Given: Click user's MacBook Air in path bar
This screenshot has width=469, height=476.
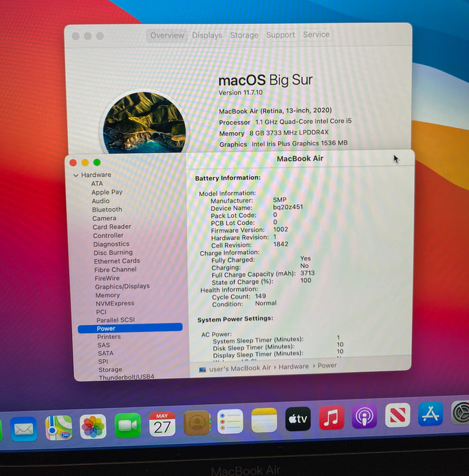Looking at the screenshot, I should [x=240, y=369].
